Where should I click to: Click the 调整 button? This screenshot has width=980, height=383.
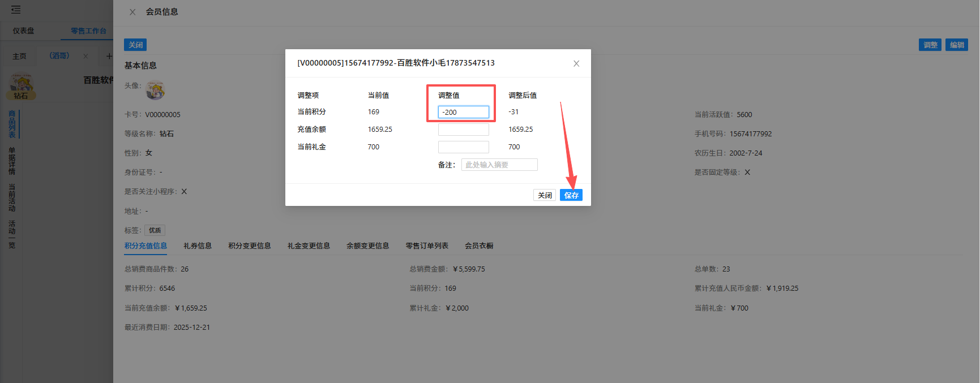point(930,45)
